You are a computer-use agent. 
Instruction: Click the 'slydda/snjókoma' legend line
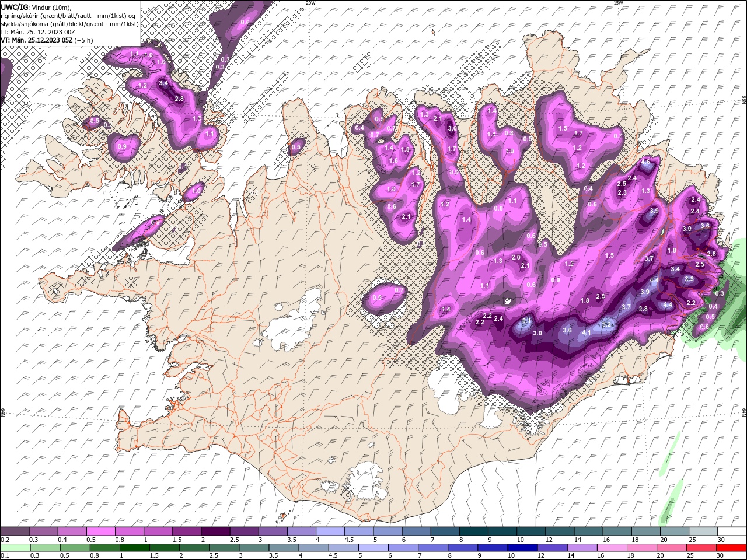[x=69, y=24]
